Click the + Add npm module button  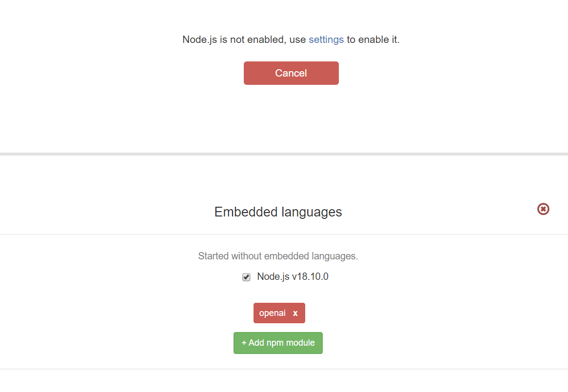point(278,343)
